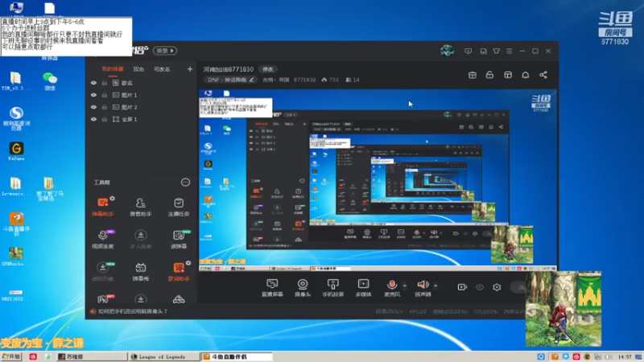The image size is (644, 362).
Task: Open the 视频连麦 video co-stream tool
Action: pyautogui.click(x=102, y=239)
